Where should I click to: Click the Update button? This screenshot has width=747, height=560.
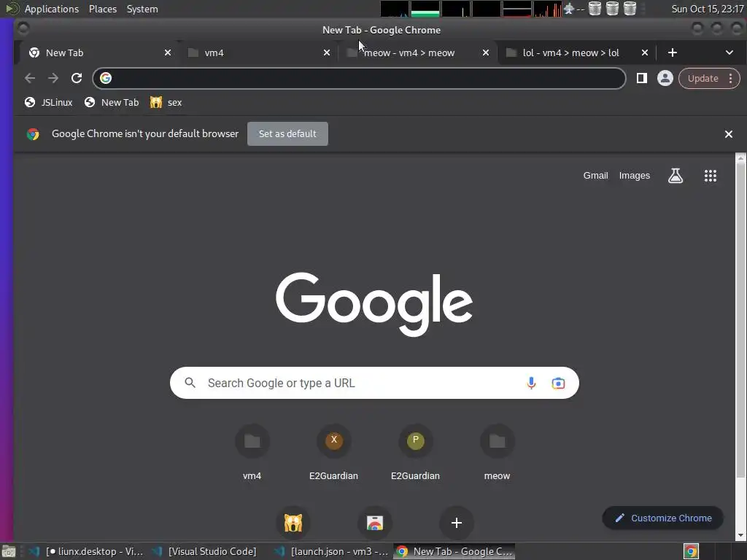(x=703, y=78)
